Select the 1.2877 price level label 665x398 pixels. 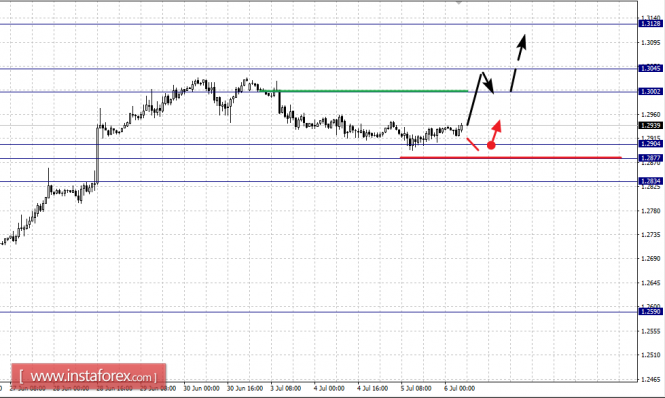pos(651,158)
